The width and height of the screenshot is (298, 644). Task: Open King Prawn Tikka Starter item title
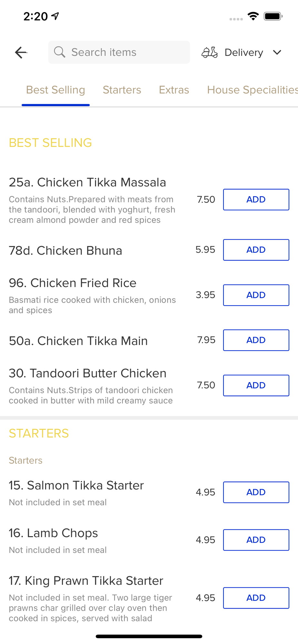click(86, 581)
